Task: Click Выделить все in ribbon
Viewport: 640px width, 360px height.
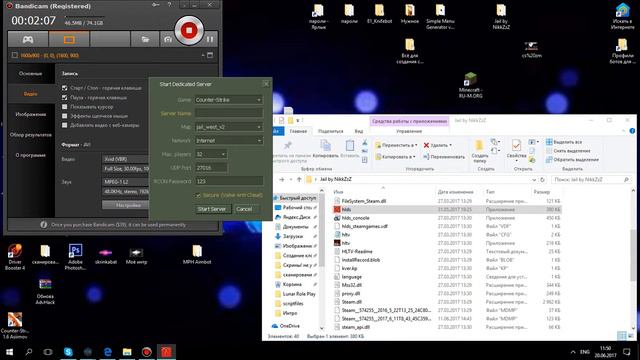Action: (564, 142)
